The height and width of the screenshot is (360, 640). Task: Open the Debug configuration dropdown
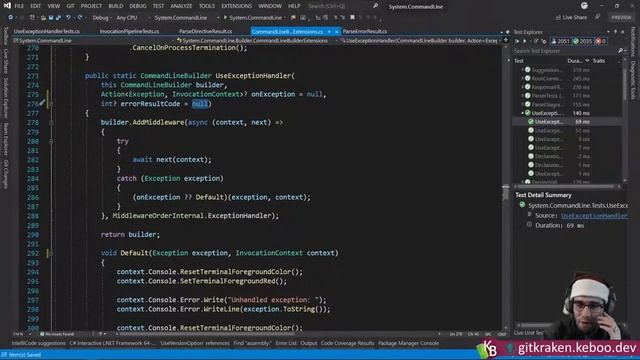(x=102, y=18)
